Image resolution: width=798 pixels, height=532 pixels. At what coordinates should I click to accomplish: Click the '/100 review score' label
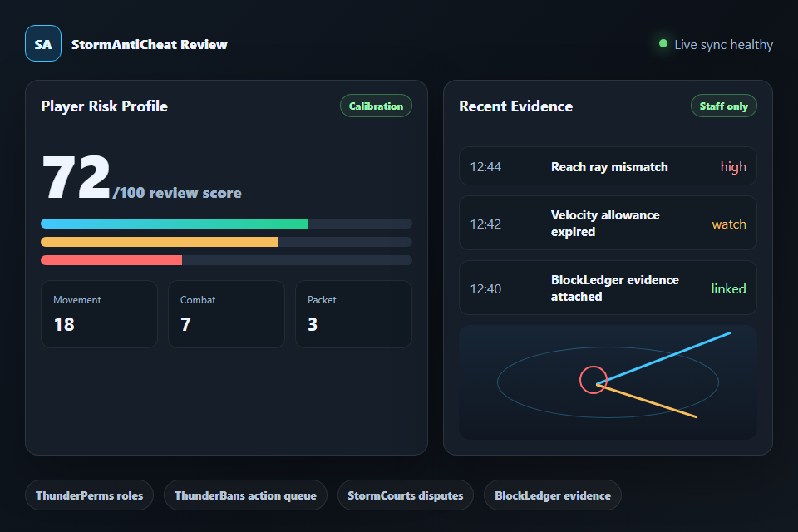coord(177,193)
